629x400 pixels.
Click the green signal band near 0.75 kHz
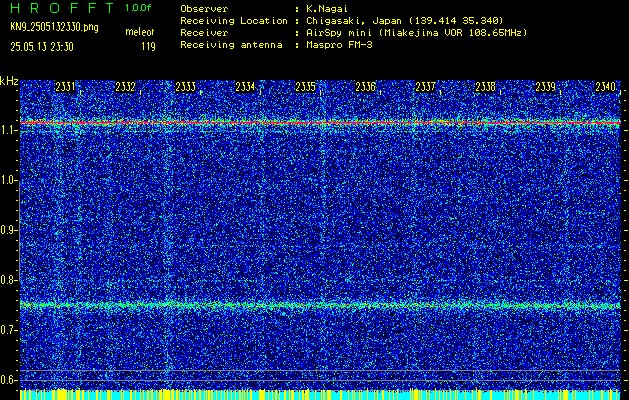[320, 305]
